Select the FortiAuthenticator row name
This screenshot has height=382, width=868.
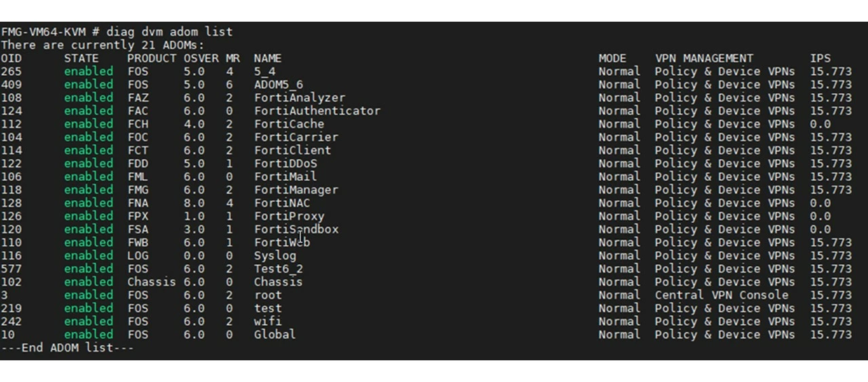tap(317, 110)
